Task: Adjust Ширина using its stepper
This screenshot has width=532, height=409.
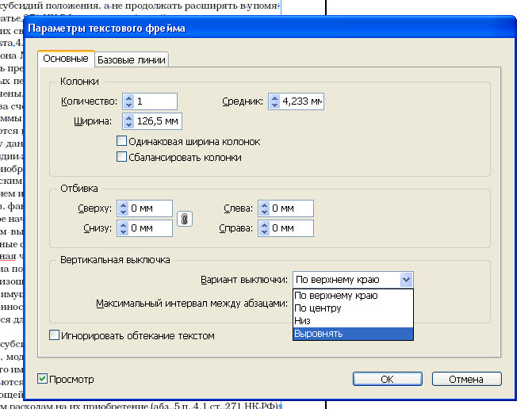Action: point(128,121)
